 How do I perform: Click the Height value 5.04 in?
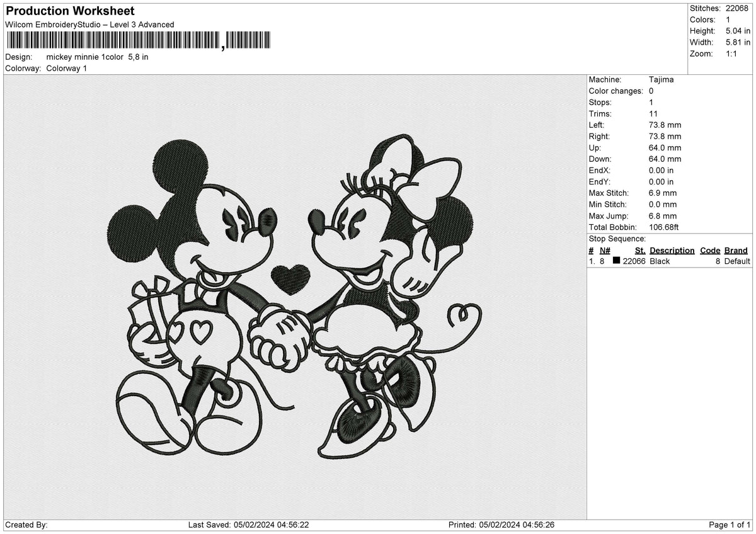[738, 31]
